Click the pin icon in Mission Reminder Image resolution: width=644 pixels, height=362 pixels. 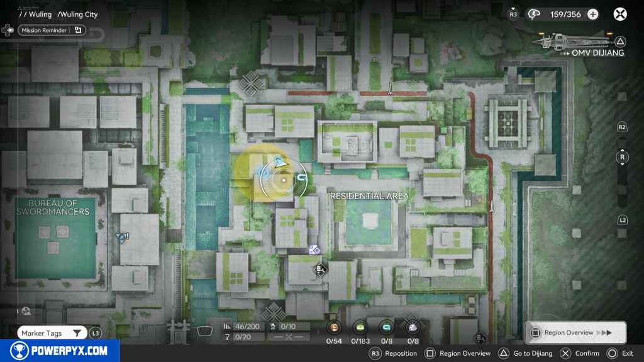coord(78,30)
